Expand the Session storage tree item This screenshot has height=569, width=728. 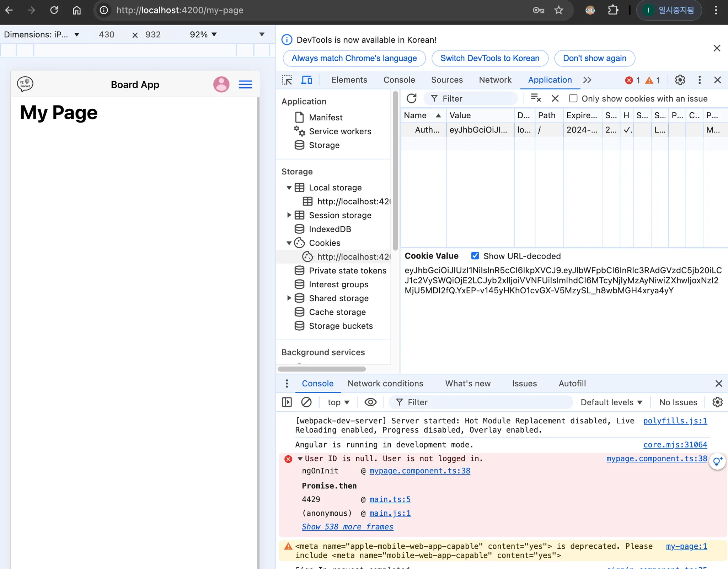[289, 215]
